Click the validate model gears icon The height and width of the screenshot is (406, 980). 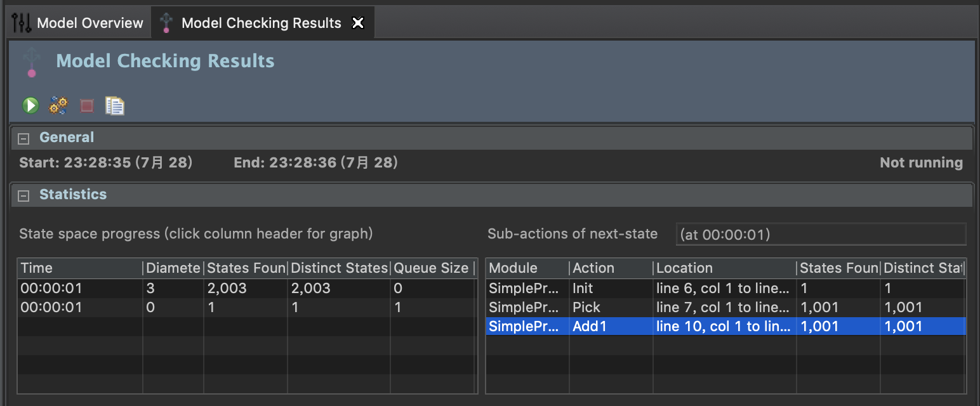point(58,105)
